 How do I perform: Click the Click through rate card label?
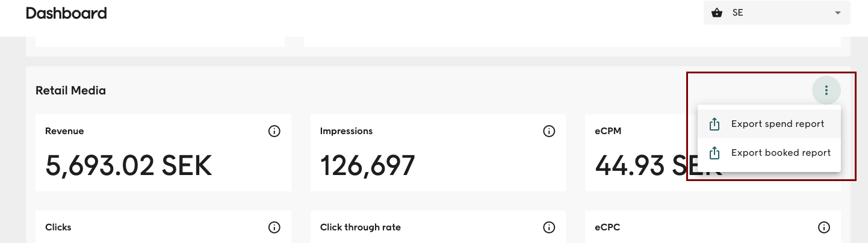pos(361,227)
